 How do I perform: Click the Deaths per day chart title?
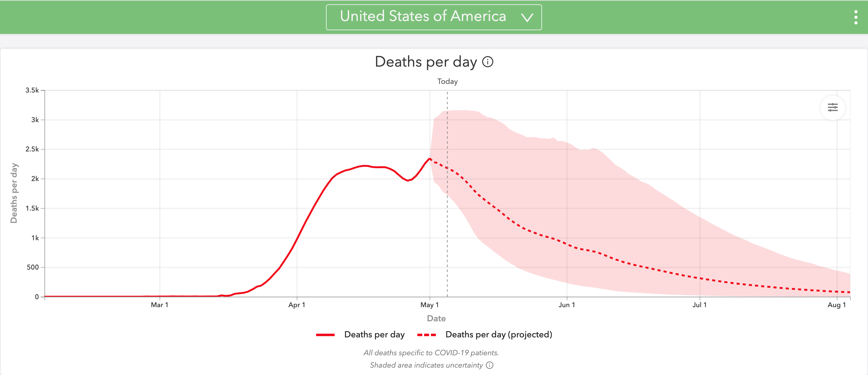pyautogui.click(x=426, y=62)
